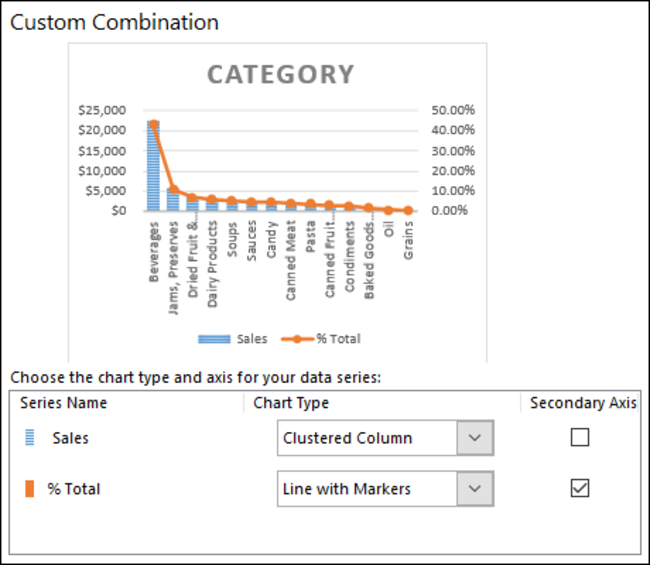
Task: Click the $25,000 primary axis label
Action: [x=104, y=110]
